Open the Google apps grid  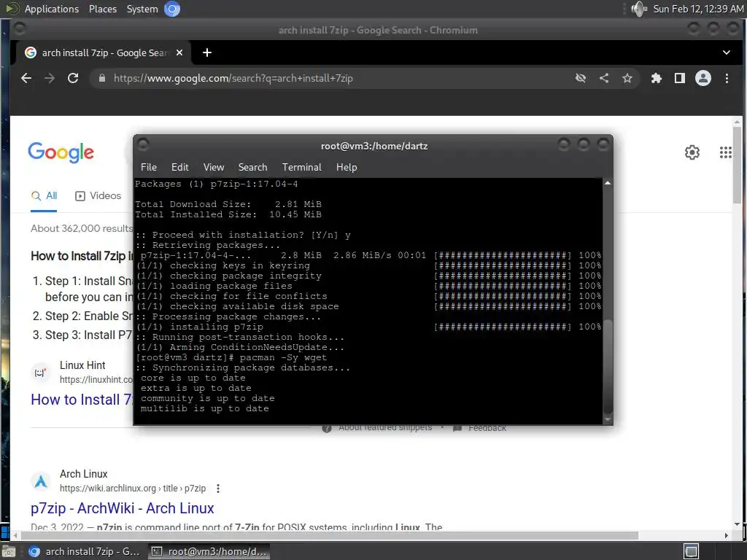(726, 152)
